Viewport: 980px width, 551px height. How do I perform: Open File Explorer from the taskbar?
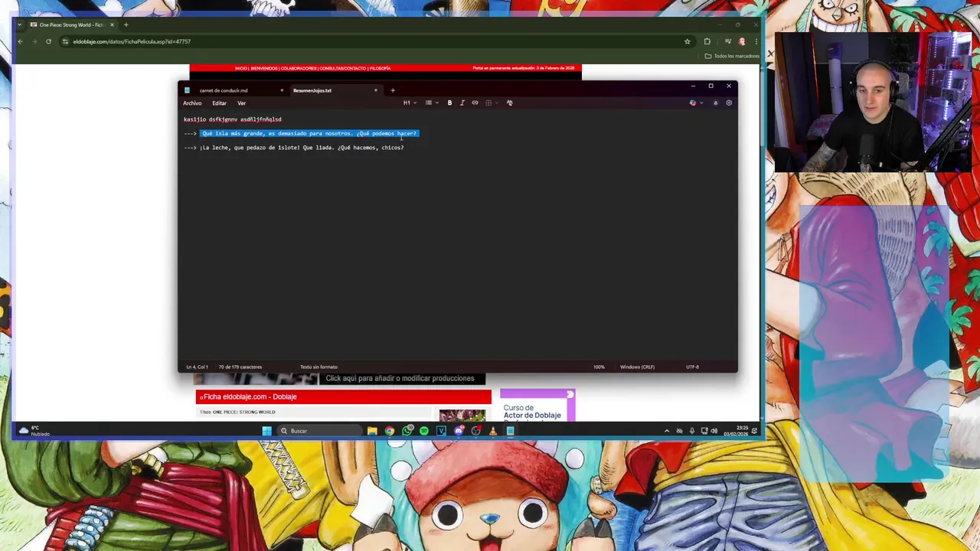tap(372, 431)
